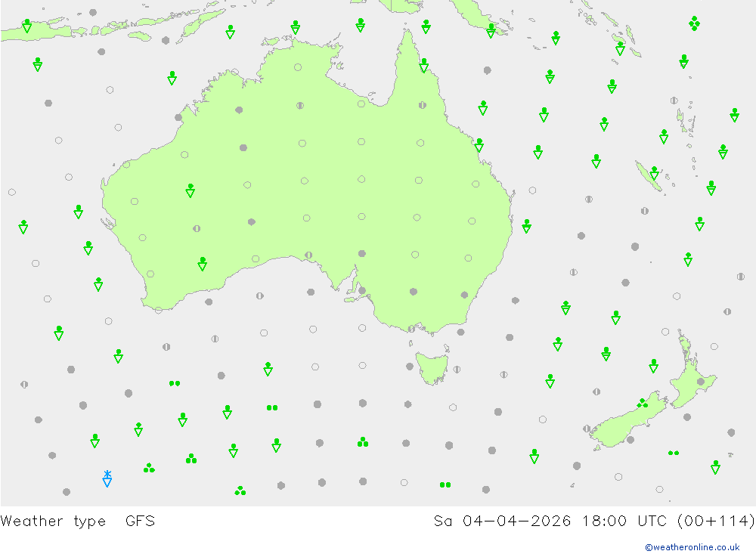The image size is (756, 554).
Task: Open the weatheronline.co.uk copyright link
Action: [x=692, y=546]
